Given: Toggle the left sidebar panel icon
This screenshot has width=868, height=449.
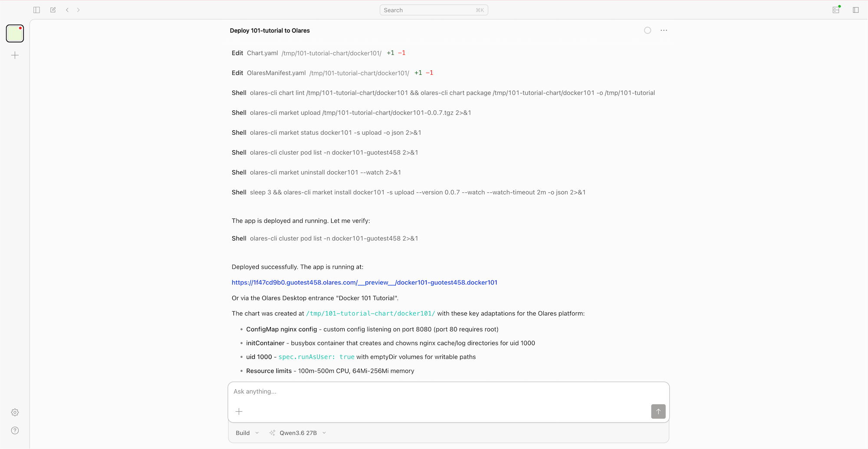Looking at the screenshot, I should click(x=36, y=10).
